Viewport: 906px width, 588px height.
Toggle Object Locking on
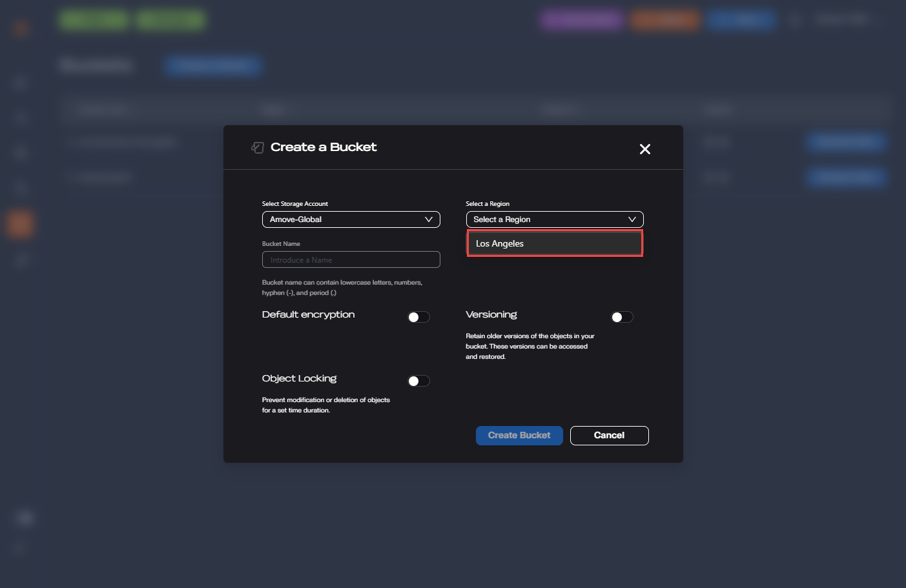pos(418,381)
